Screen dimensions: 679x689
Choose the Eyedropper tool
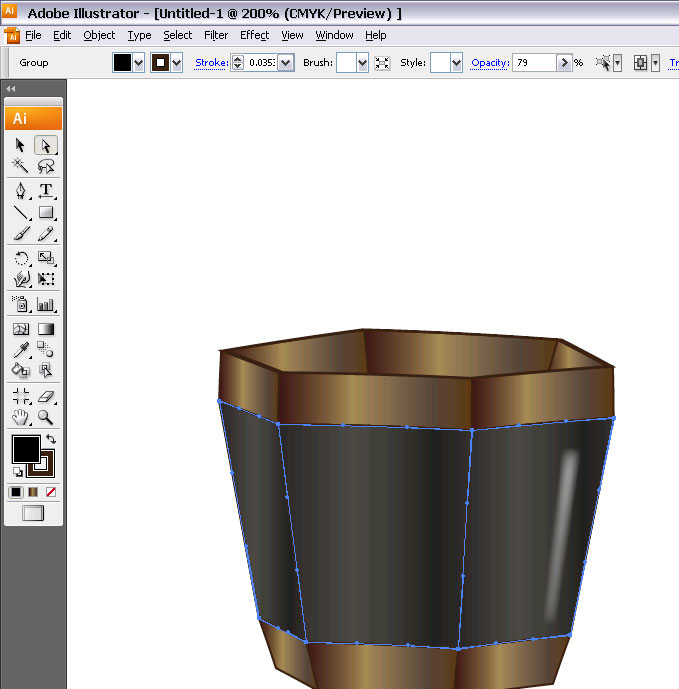point(21,349)
